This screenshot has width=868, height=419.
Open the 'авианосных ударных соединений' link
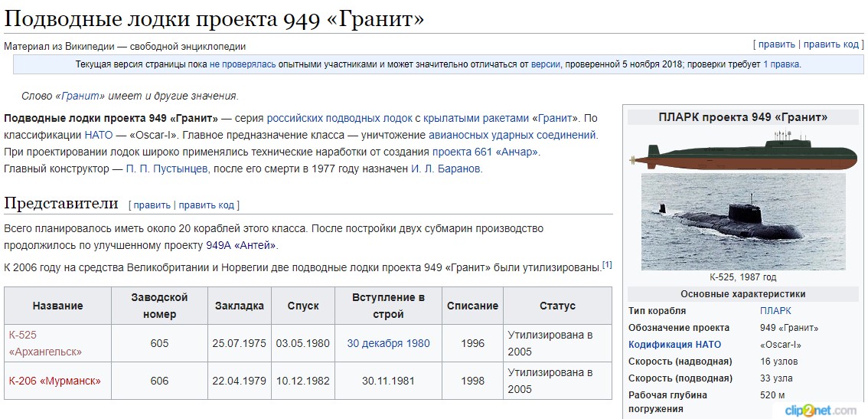pos(512,135)
